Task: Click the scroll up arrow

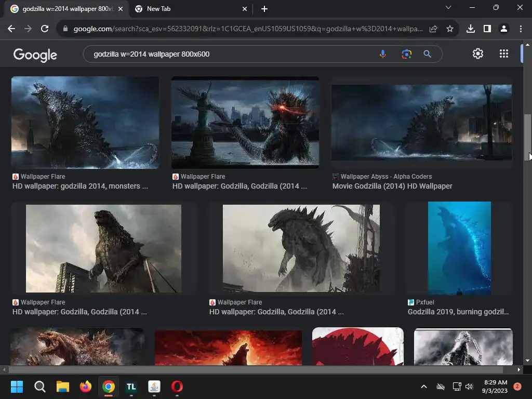Action: click(527, 45)
